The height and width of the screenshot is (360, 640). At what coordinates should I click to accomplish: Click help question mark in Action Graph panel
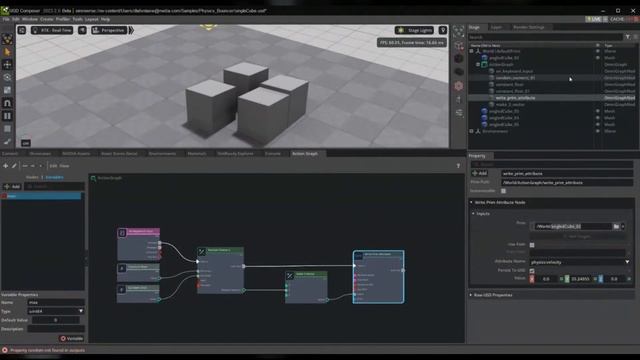click(458, 166)
